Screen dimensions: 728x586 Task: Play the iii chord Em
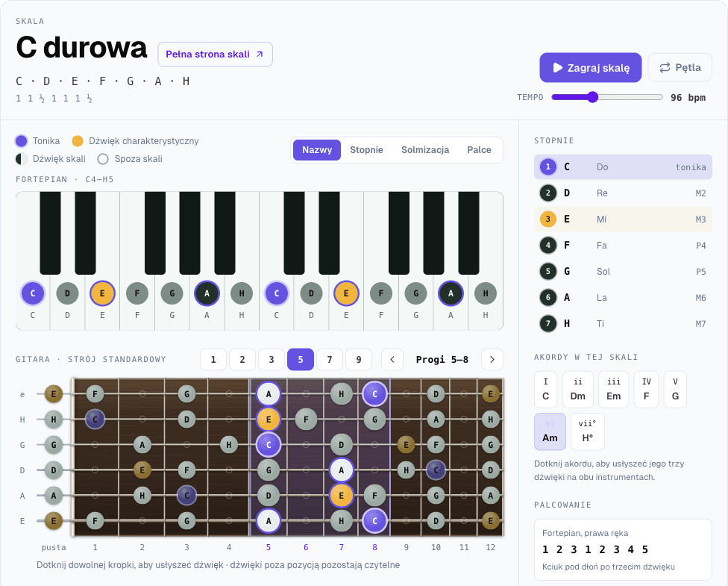[x=614, y=390]
